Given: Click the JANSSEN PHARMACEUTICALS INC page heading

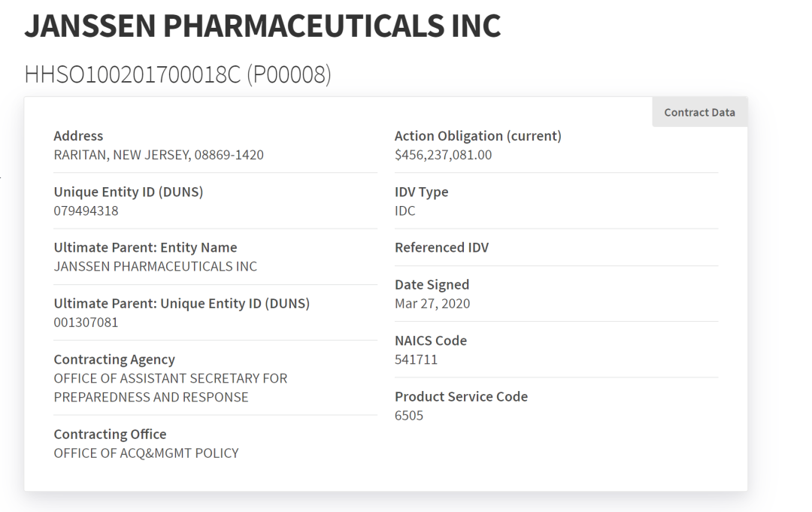Looking at the screenshot, I should [x=262, y=26].
